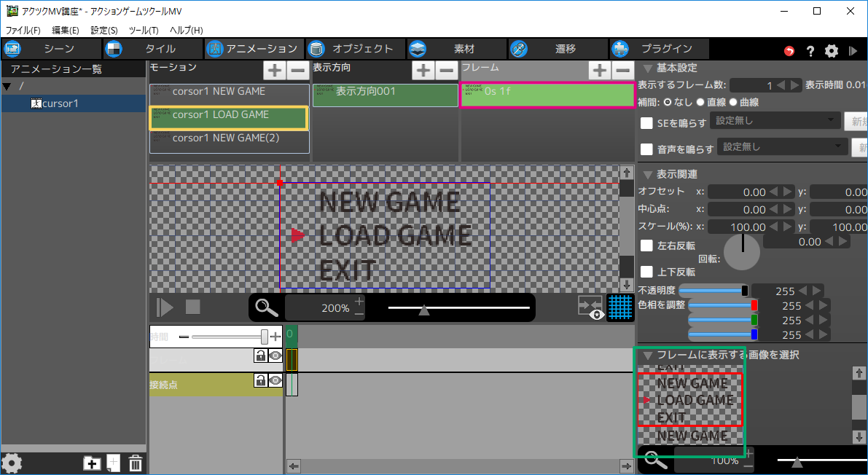Click trash icon to delete animation
This screenshot has width=868, height=475.
coord(136,463)
